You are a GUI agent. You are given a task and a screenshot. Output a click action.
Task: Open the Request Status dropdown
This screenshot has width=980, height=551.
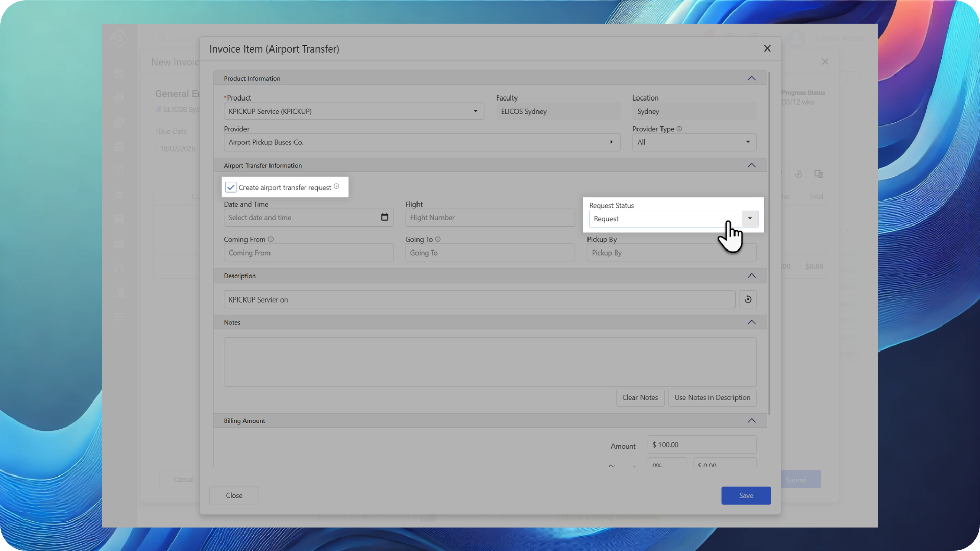(750, 219)
